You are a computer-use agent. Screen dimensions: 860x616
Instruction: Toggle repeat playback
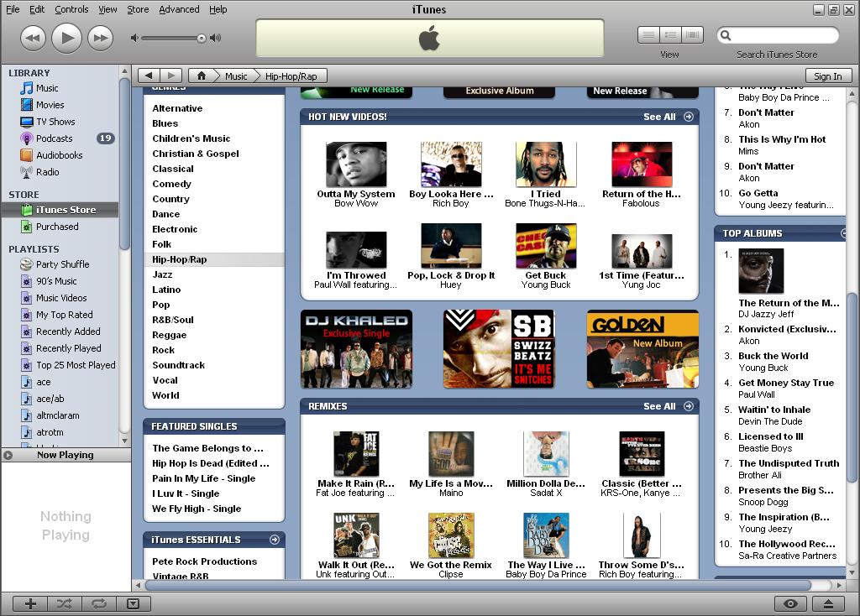click(99, 603)
